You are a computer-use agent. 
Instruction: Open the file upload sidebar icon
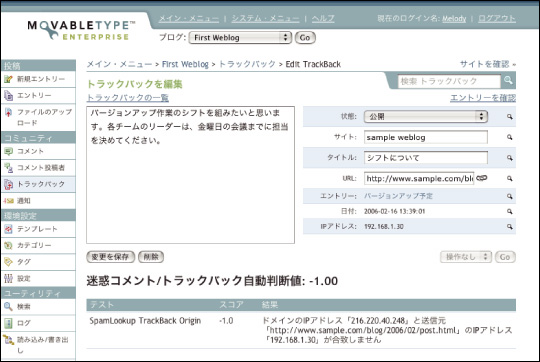tap(8, 112)
